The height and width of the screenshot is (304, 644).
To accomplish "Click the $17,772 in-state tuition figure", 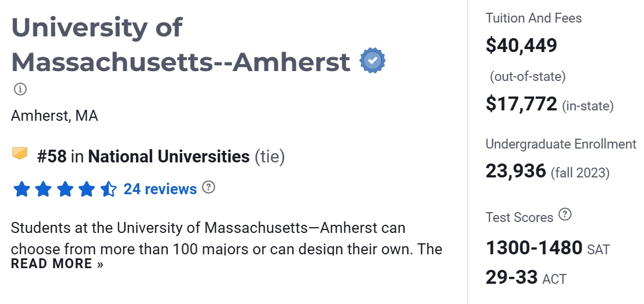I will (521, 104).
